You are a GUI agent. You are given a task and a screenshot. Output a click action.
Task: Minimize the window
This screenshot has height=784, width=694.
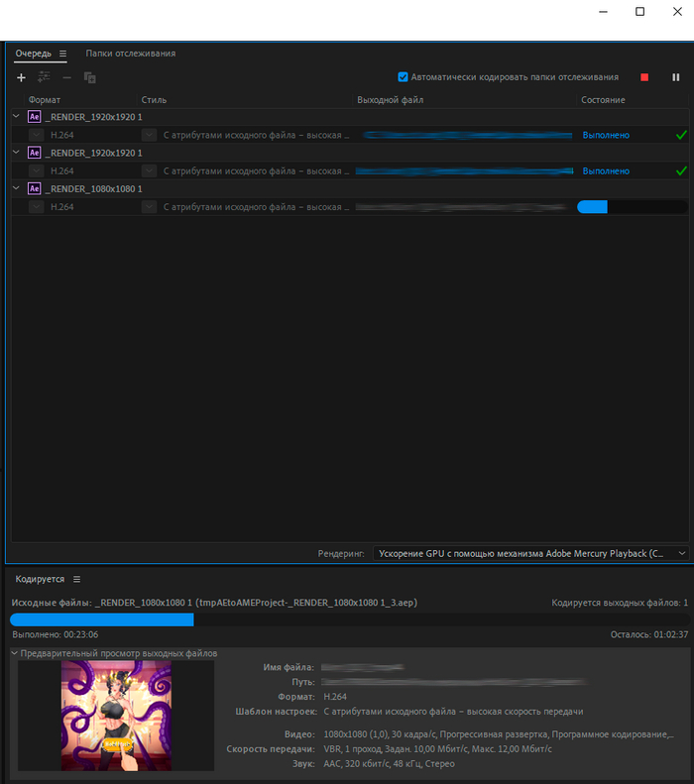tap(603, 12)
